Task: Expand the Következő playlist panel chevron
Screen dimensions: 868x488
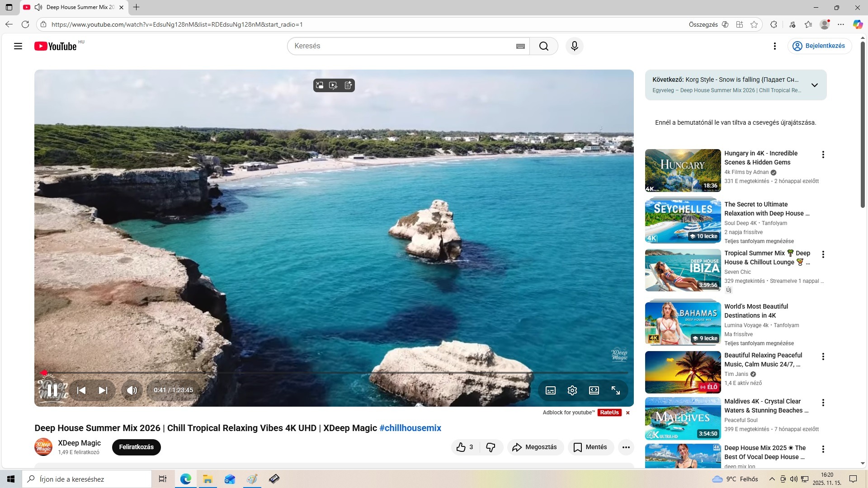Action: click(x=815, y=85)
